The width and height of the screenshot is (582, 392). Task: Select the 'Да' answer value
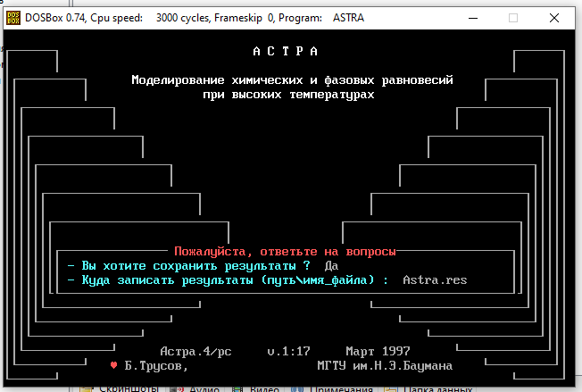[x=331, y=266]
